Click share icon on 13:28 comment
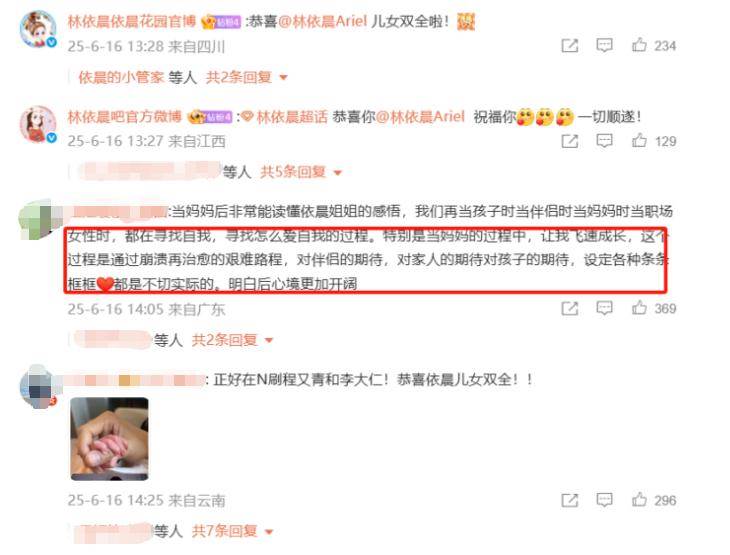The height and width of the screenshot is (555, 730). [x=570, y=46]
